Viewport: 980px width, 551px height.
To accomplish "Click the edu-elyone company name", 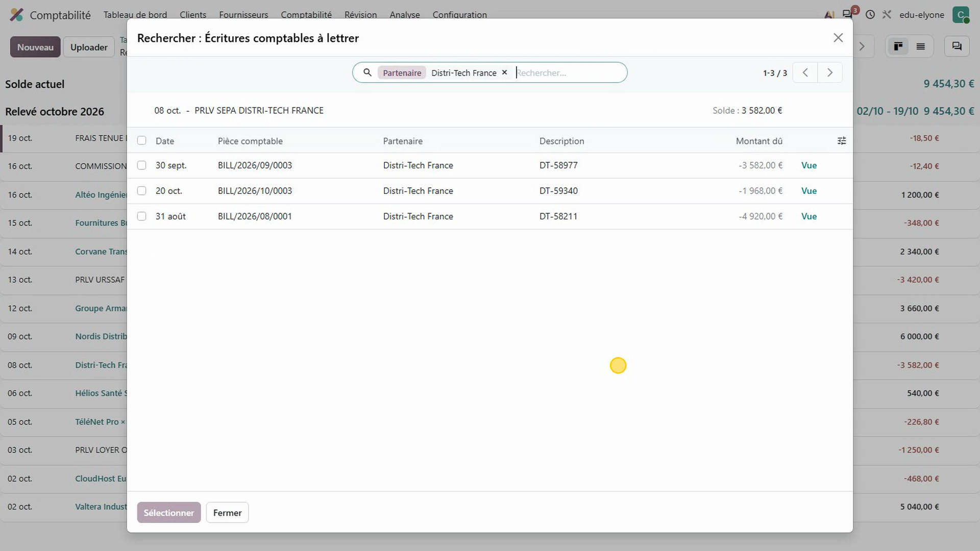I will pos(922,15).
